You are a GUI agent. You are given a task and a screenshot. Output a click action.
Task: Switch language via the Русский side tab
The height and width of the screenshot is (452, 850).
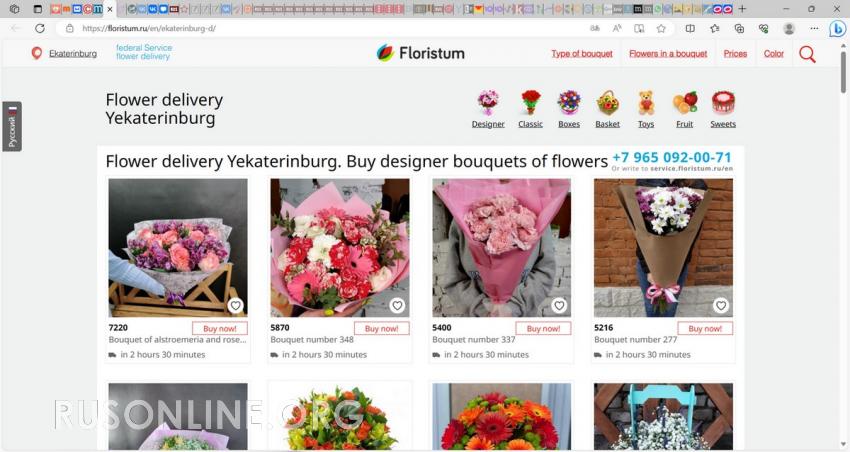(12, 126)
